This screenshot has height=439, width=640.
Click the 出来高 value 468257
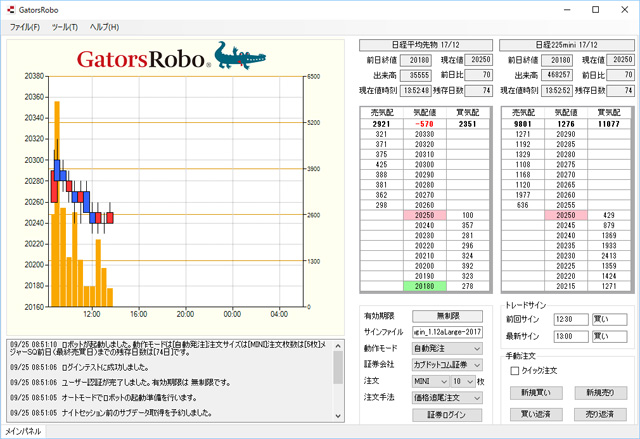pyautogui.click(x=557, y=75)
